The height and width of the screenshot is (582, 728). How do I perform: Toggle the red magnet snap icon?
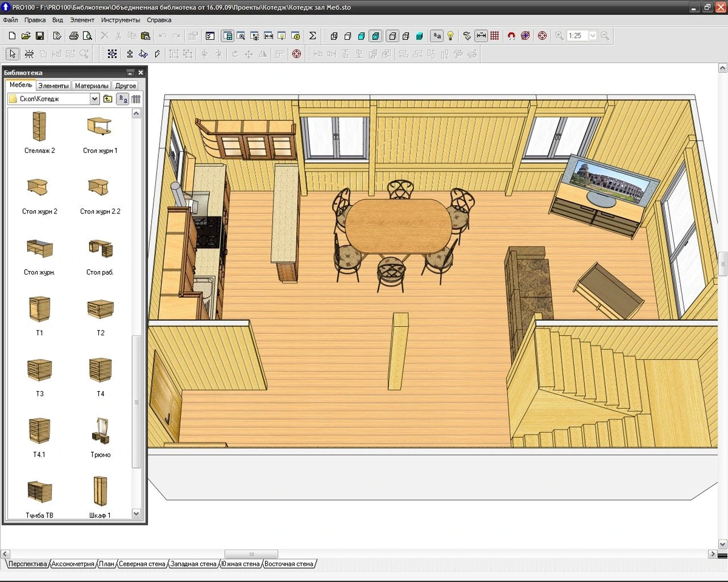[511, 36]
